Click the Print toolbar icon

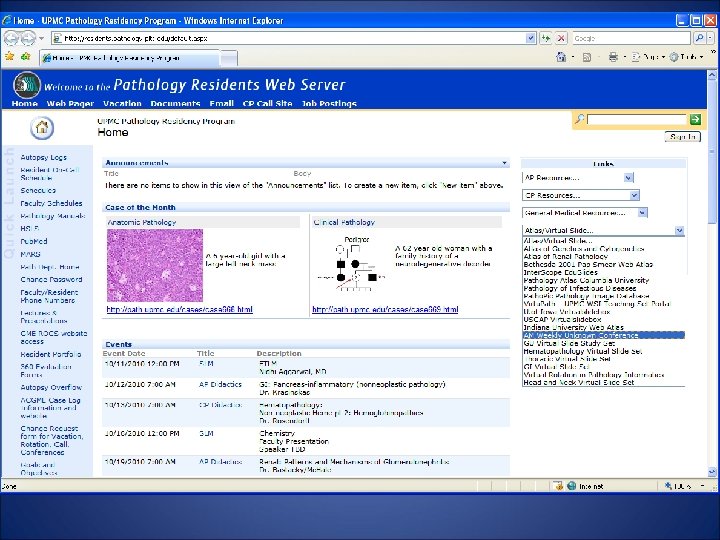[x=613, y=57]
